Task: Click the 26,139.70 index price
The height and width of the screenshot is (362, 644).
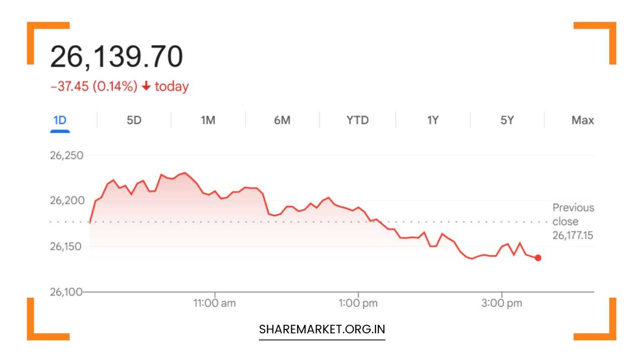Action: click(x=116, y=57)
